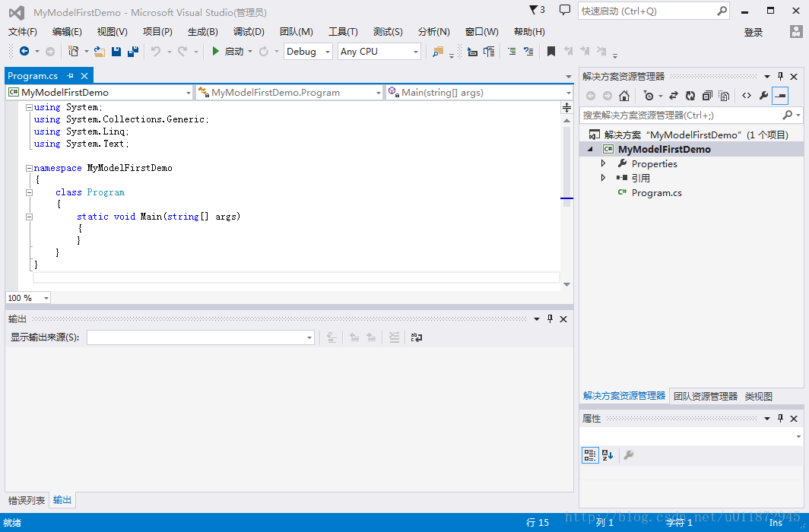This screenshot has height=532, width=809.
Task: Click the 登录 sign-in link
Action: (x=753, y=33)
